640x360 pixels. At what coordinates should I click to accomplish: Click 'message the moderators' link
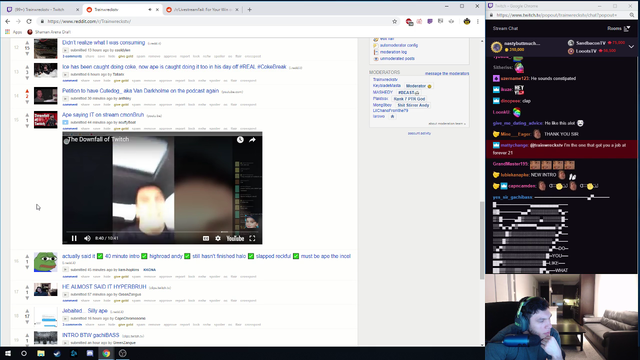click(447, 73)
